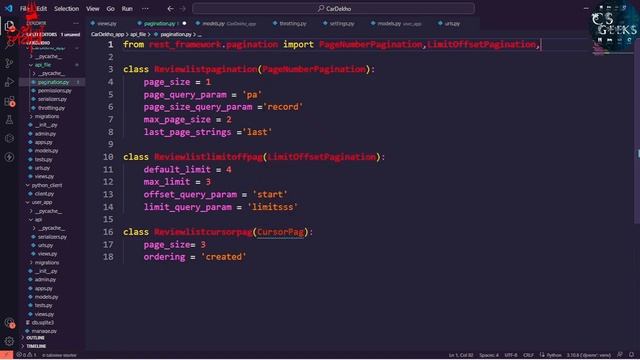Viewport: 640px width, 360px height.
Task: Open the Edit menu
Action: 42,9
